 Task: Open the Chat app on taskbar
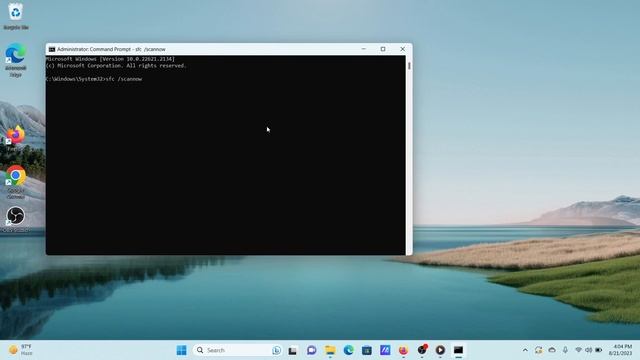[311, 350]
